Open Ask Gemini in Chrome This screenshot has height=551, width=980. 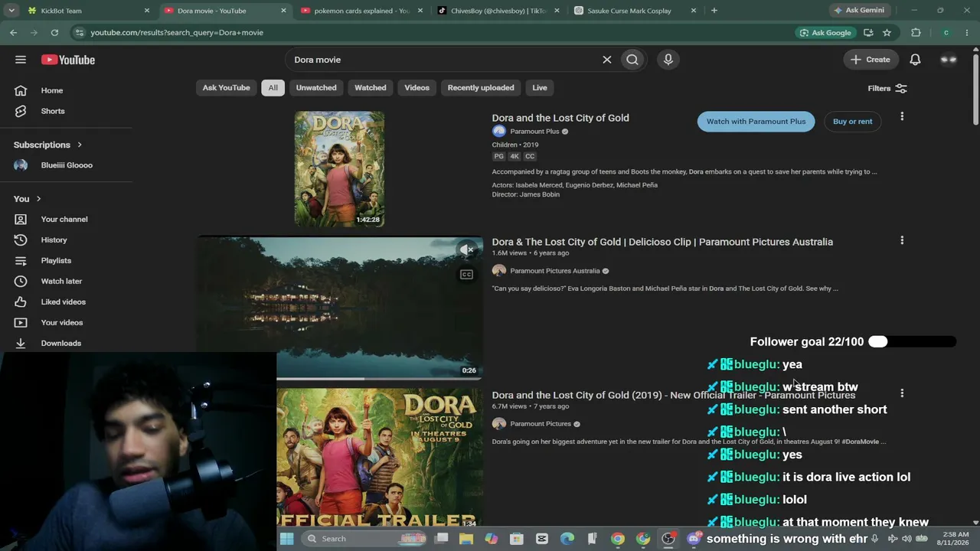pos(859,11)
